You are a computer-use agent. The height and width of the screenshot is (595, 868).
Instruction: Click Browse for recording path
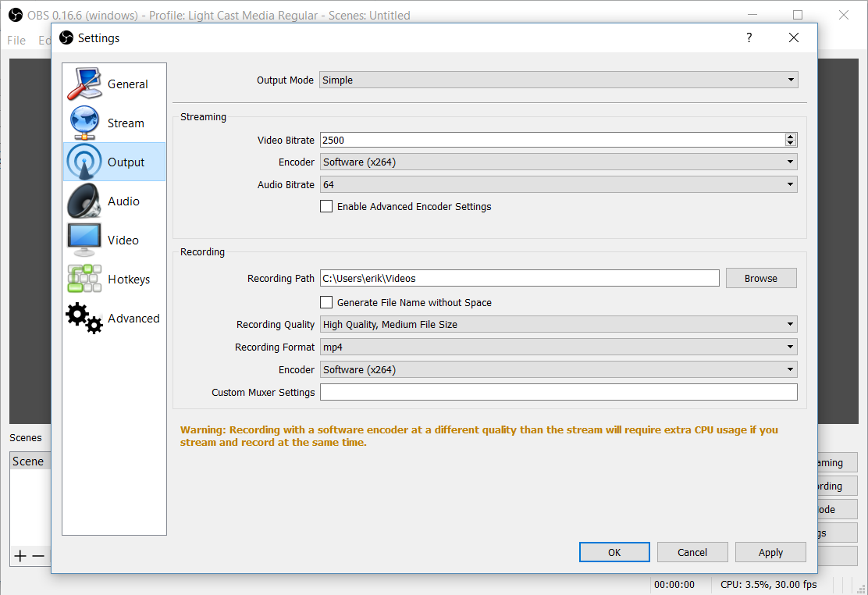(761, 278)
